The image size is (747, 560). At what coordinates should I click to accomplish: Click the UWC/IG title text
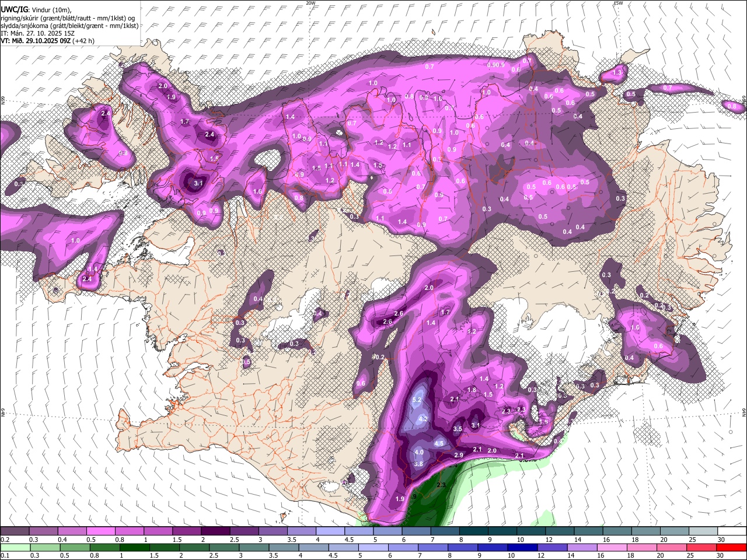(13, 10)
